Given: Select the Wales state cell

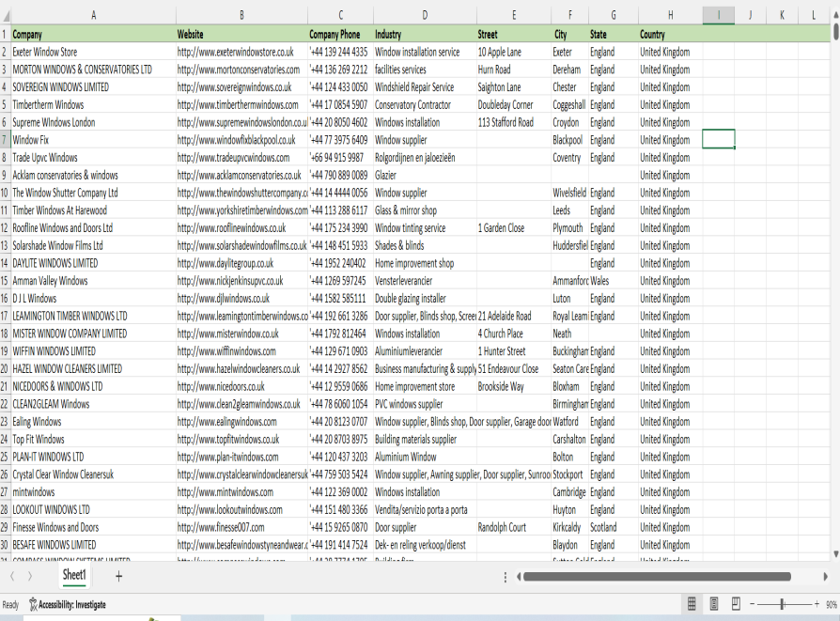Looking at the screenshot, I should (614, 281).
